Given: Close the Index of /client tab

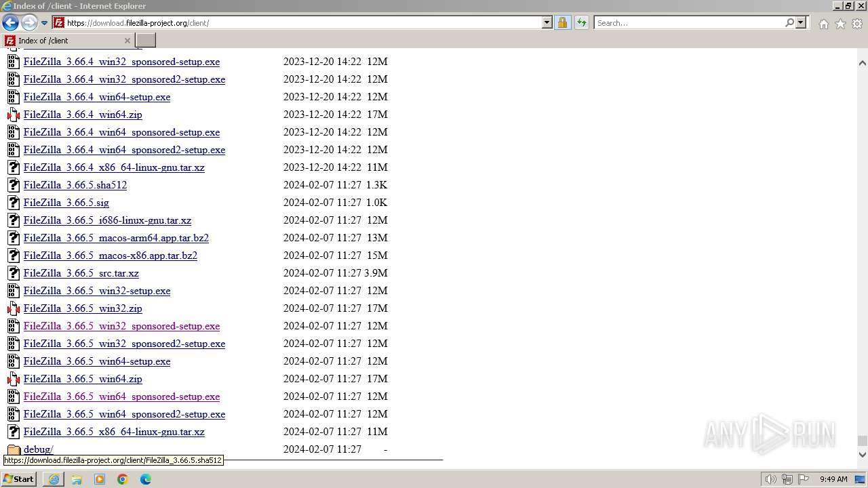Looking at the screenshot, I should click(127, 41).
